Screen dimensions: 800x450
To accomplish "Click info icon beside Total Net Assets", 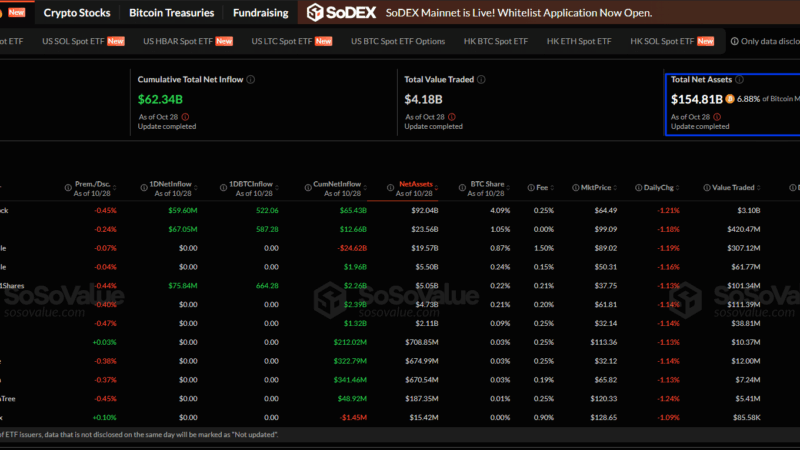I will click(x=739, y=80).
